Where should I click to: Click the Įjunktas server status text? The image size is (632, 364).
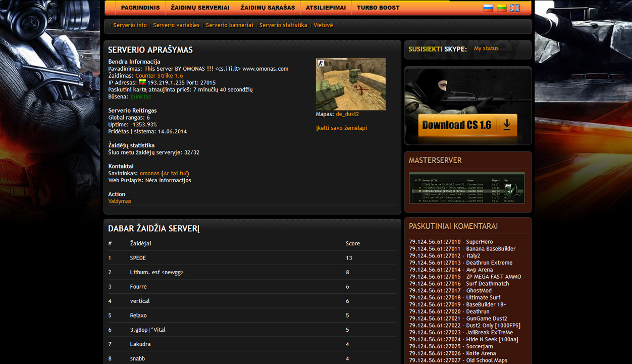pyautogui.click(x=141, y=97)
